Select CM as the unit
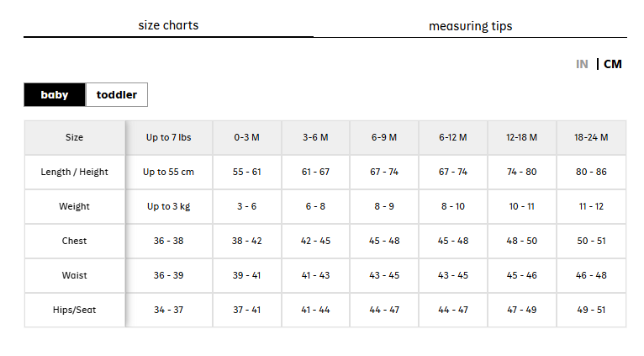This screenshot has height=356, width=644. [612, 64]
